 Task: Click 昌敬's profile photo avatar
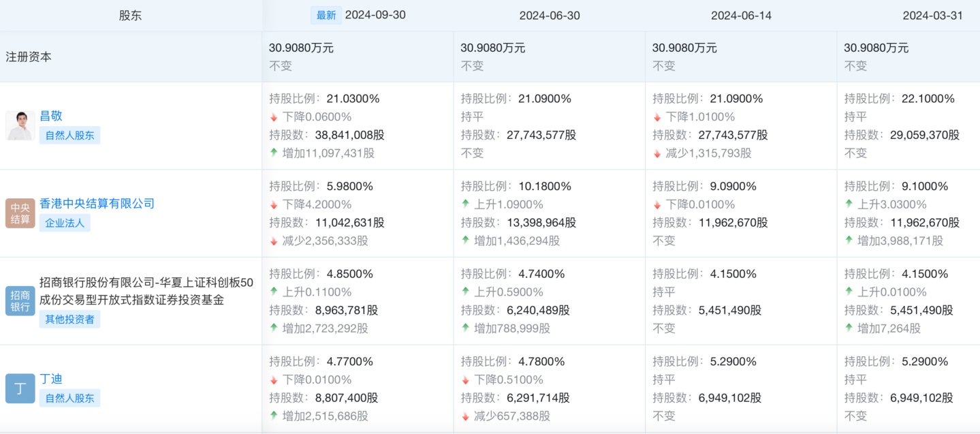[20, 125]
